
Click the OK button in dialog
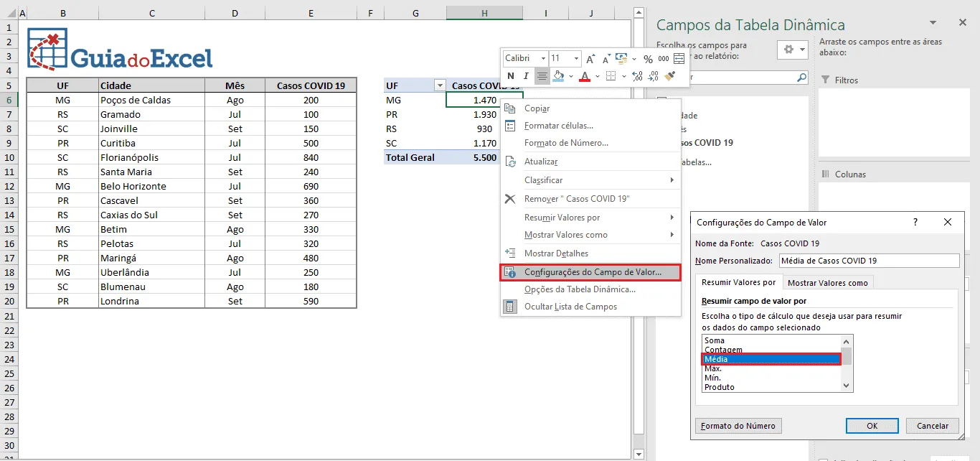coord(872,426)
